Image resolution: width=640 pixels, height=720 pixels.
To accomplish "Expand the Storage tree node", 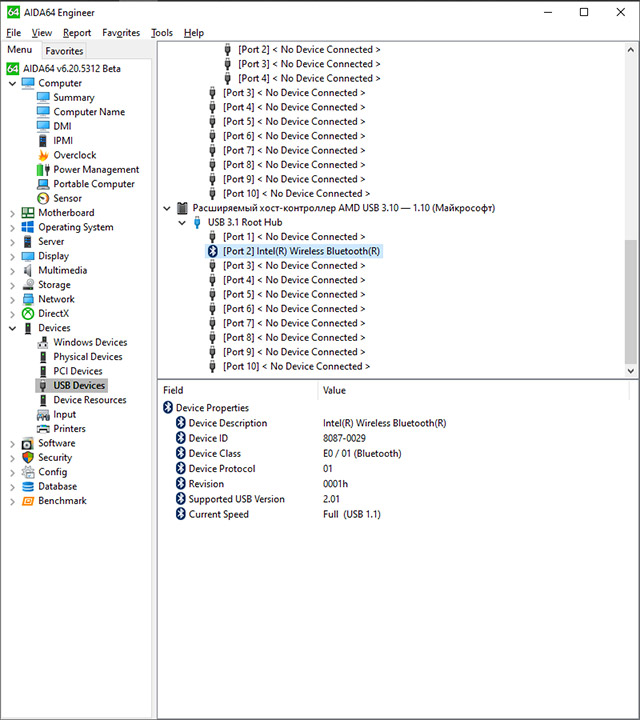I will coord(12,285).
